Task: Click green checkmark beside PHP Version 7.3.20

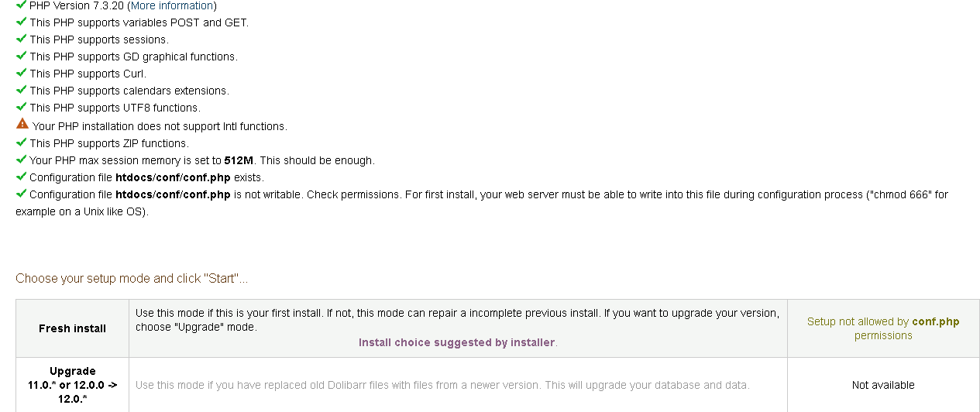Action: tap(21, 5)
